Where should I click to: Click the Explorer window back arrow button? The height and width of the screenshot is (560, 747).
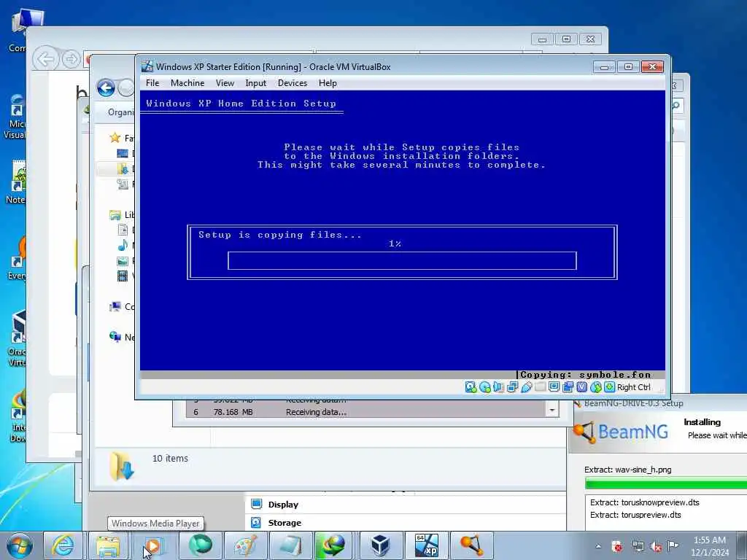coord(106,88)
